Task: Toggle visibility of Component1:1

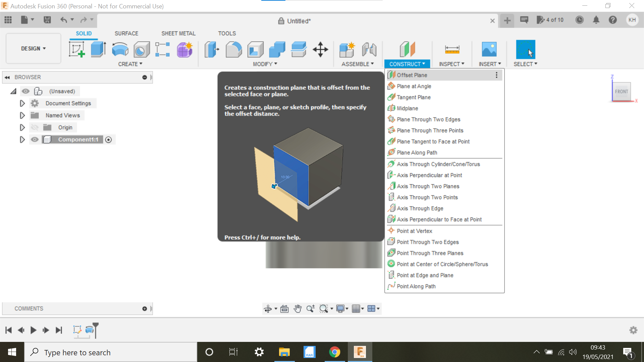Action: (x=35, y=139)
